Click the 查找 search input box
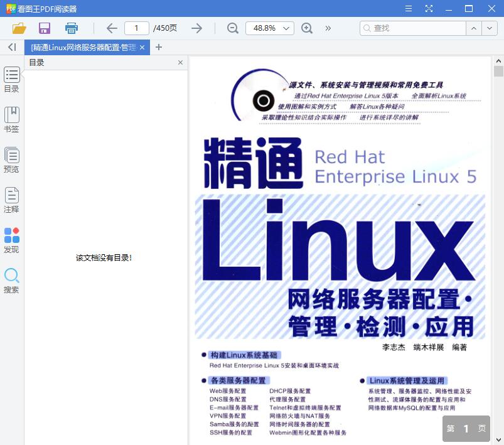This screenshot has height=445, width=504. point(413,28)
